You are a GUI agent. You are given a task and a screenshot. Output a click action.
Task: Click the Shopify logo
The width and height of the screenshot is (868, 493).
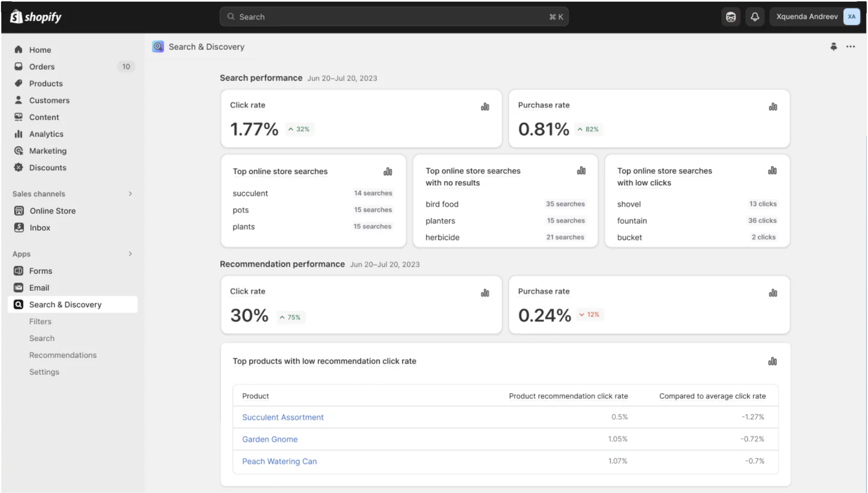coord(35,16)
